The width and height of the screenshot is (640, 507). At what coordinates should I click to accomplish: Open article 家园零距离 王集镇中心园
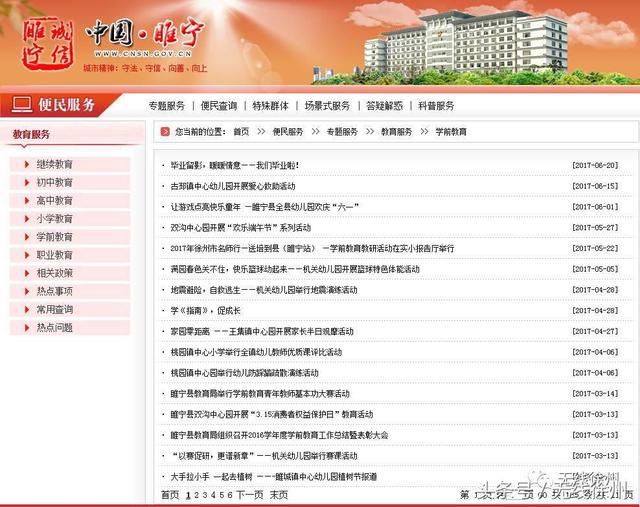tap(262, 331)
